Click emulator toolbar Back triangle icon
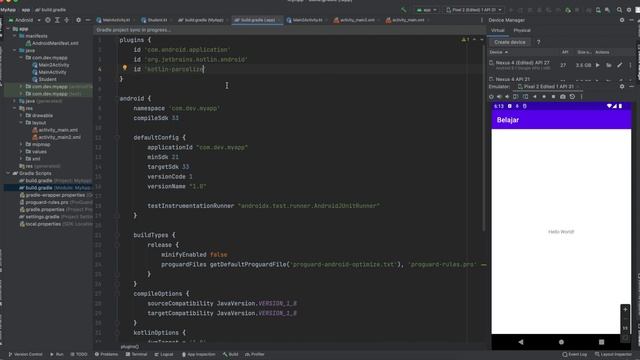The image size is (640, 360). [x=535, y=97]
